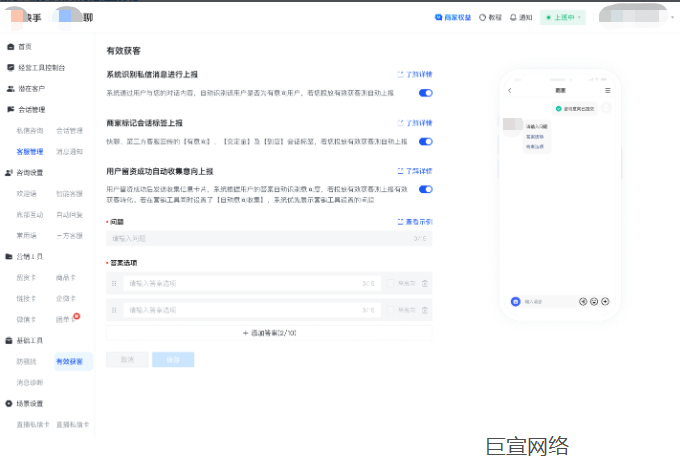Select 客服管理 submenu item

pos(30,151)
